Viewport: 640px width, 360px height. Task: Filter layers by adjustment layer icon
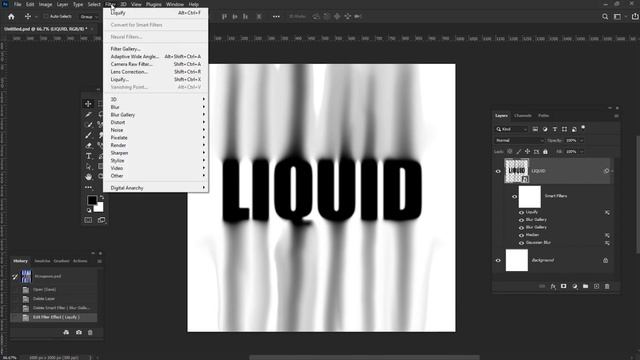[545, 129]
